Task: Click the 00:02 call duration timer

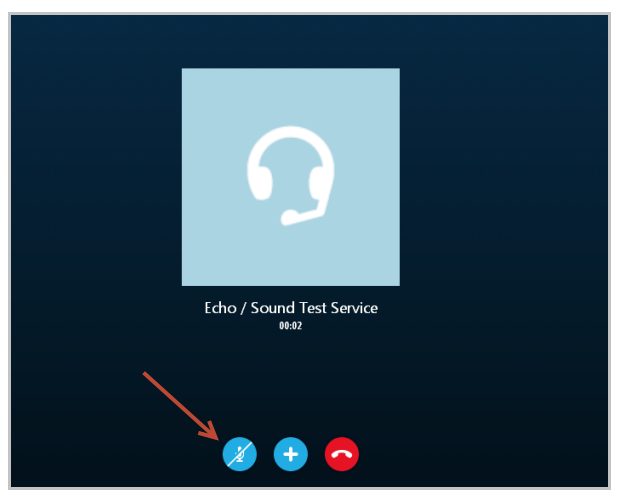Action: [291, 326]
